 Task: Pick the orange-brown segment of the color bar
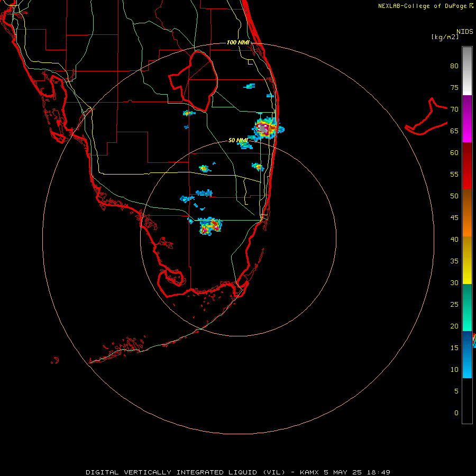point(467,213)
